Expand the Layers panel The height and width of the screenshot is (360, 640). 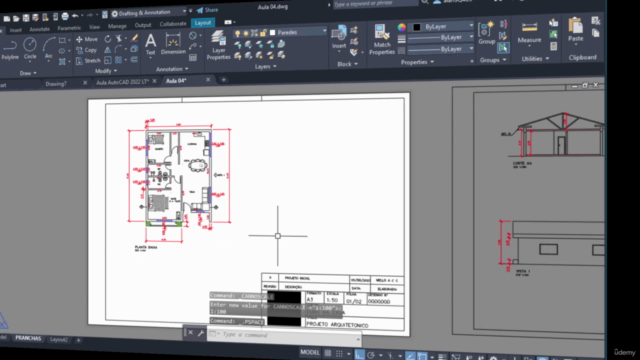(265, 67)
